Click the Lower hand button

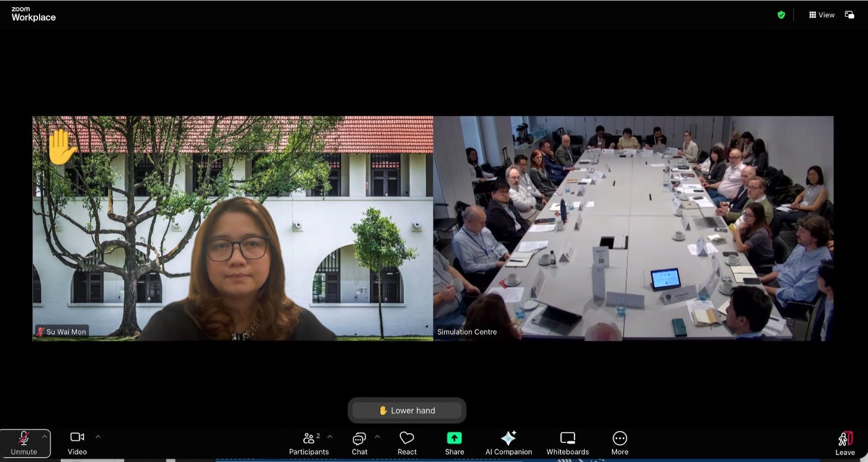(x=407, y=410)
